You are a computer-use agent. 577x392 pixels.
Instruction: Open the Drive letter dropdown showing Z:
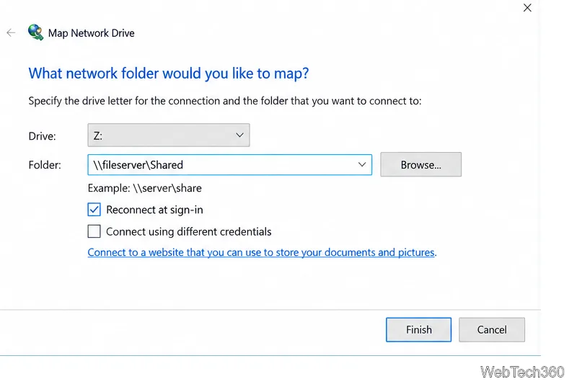point(169,135)
